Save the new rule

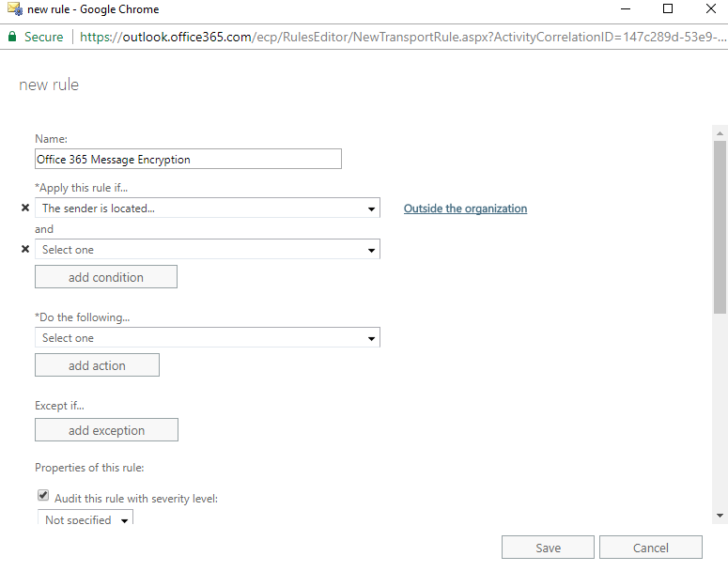tap(548, 548)
